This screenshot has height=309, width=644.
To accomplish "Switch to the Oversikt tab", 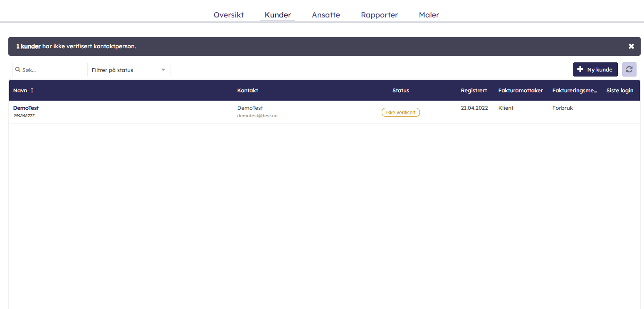I will click(x=229, y=15).
